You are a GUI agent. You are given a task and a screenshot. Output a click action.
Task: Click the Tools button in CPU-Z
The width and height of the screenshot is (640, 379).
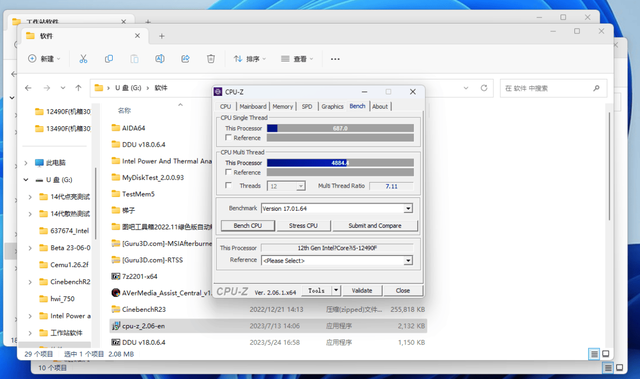[x=316, y=290]
